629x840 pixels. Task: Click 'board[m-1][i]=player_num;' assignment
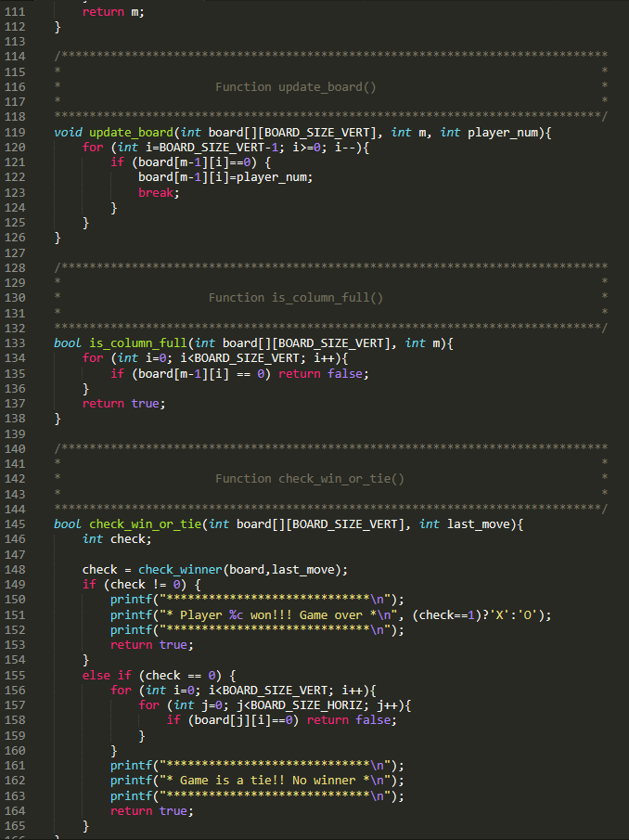[x=225, y=177]
